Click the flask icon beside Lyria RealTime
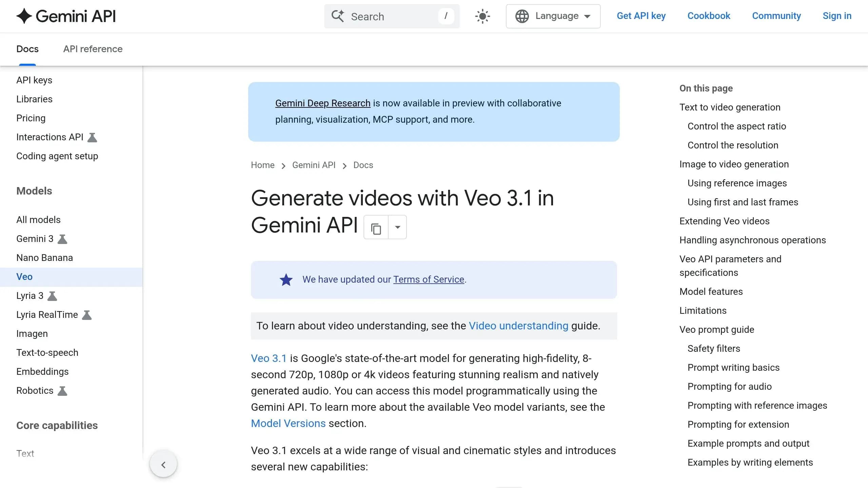868x488 pixels. tap(87, 315)
